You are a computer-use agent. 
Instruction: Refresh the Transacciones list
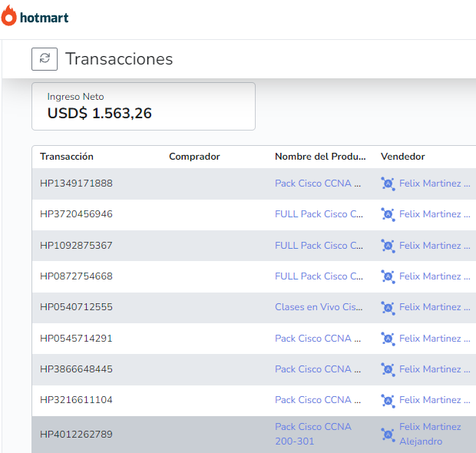(45, 59)
